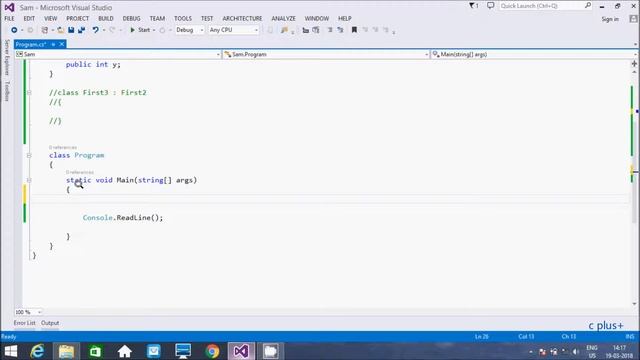Viewport: 640px width, 360px height.
Task: Open the WINDOW menu
Action: (317, 19)
